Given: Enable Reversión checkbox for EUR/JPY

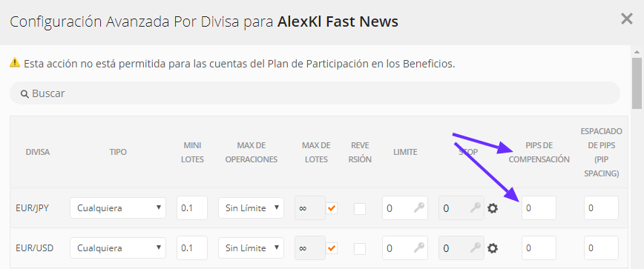Looking at the screenshot, I should click(x=360, y=209).
